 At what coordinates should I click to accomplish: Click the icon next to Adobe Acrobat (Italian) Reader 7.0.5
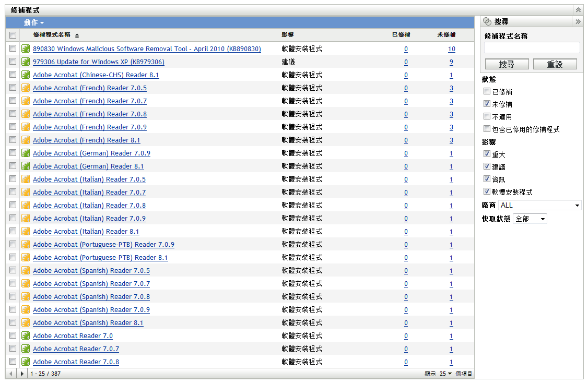coord(26,179)
